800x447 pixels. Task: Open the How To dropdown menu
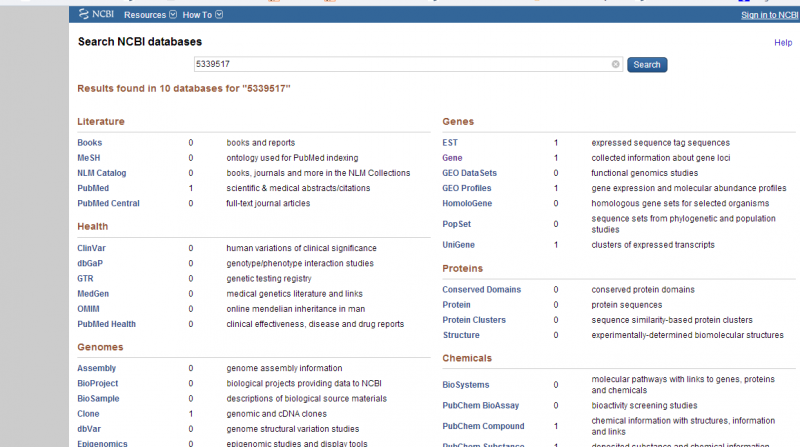click(203, 15)
